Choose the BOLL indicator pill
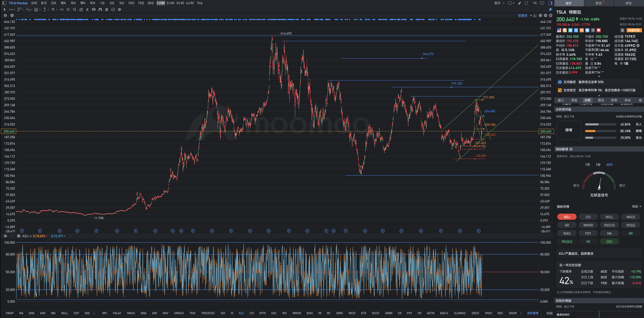The image size is (644, 318). 609,217
